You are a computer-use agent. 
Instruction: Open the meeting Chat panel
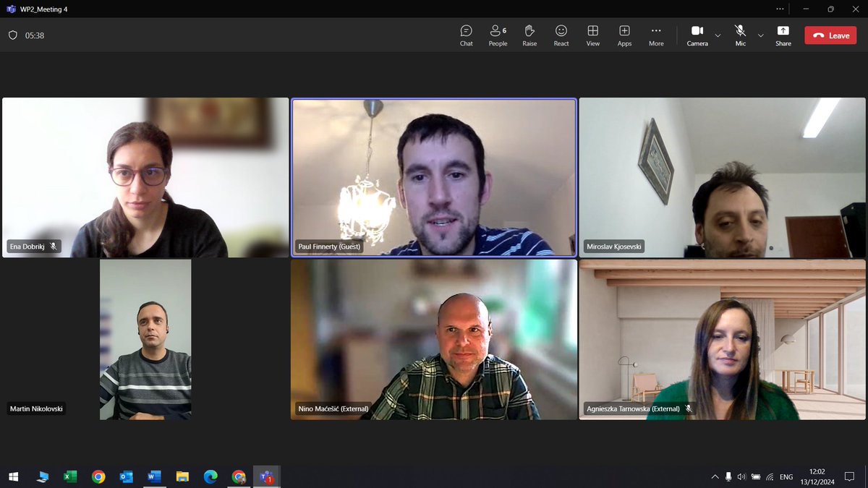467,35
